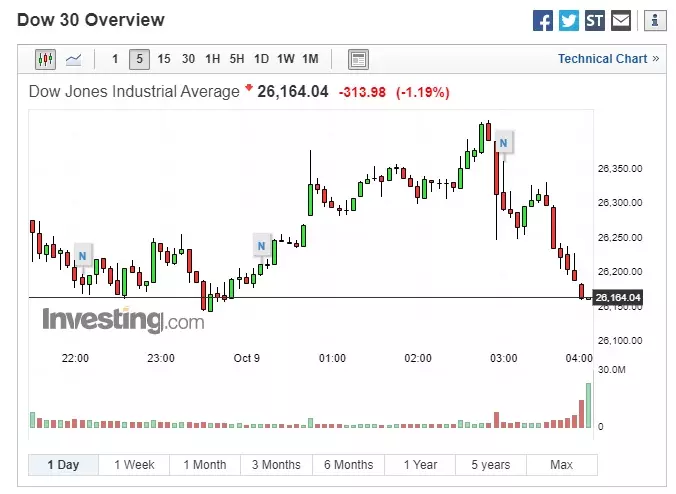676x494 pixels.
Task: Click the 26,100.00 price axis label
Action: 620,341
